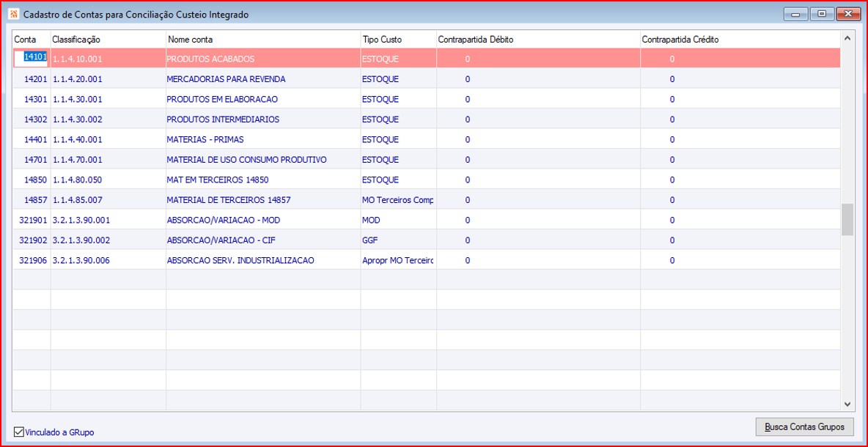The image size is (868, 447).
Task: Click the Conta input field with 14101
Action: (x=32, y=58)
